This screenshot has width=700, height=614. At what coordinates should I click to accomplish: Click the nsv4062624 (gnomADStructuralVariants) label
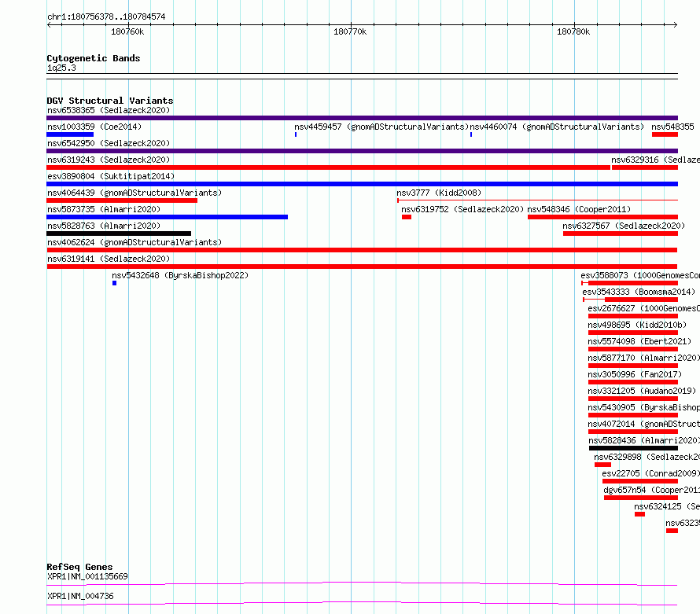point(134,242)
